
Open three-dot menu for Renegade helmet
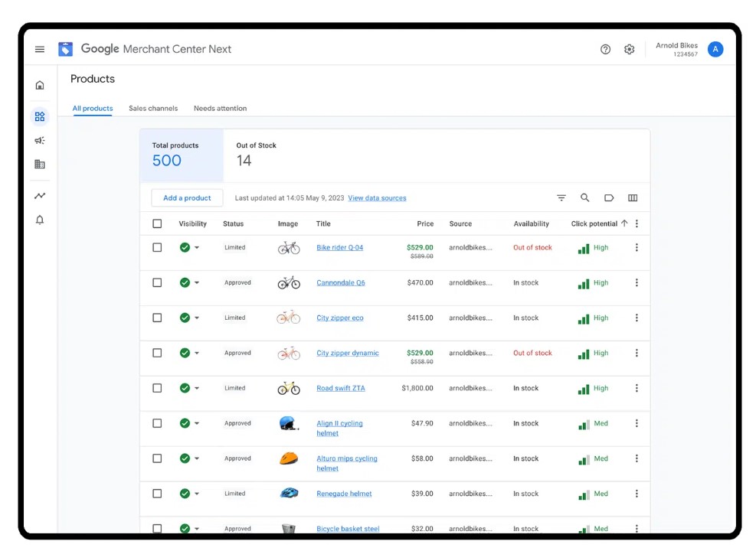637,493
